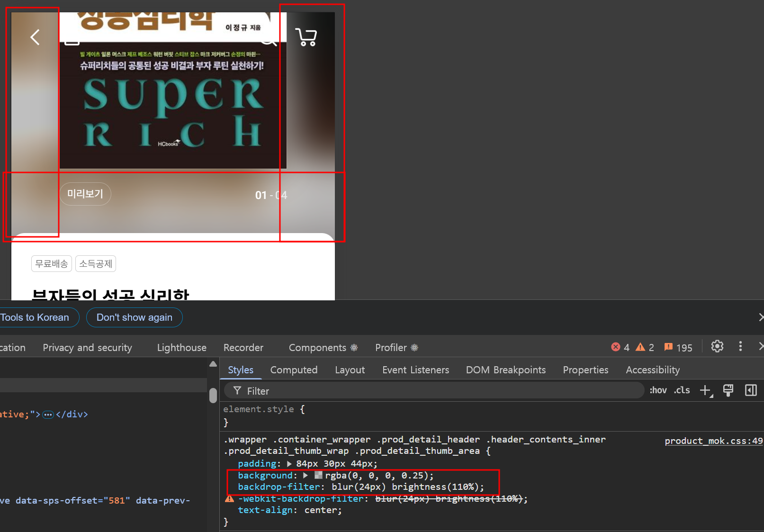Click data-sps-offset attribute value 581
This screenshot has width=764, height=532.
[117, 500]
